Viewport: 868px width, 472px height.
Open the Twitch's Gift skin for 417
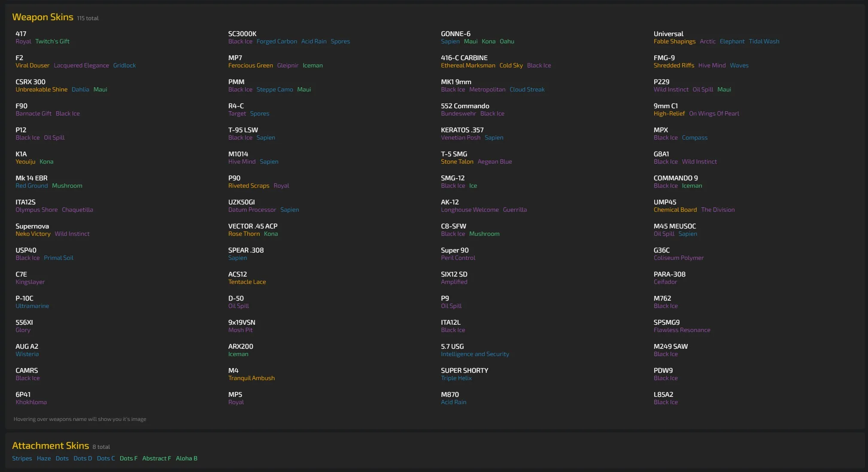tap(53, 41)
